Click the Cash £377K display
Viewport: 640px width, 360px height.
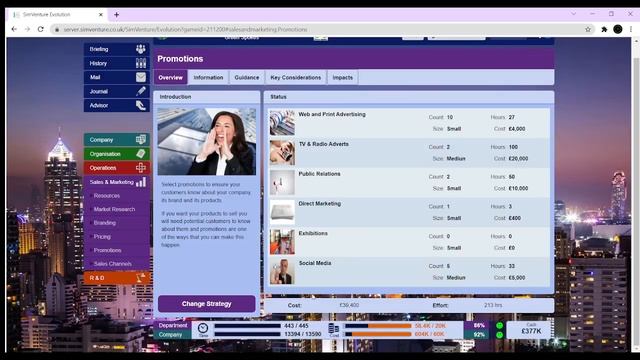tap(531, 330)
